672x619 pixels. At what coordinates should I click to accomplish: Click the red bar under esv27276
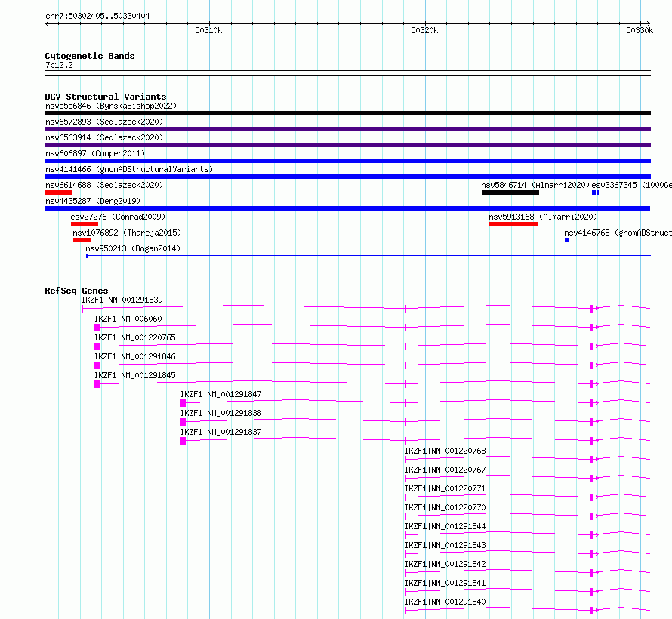[85, 224]
